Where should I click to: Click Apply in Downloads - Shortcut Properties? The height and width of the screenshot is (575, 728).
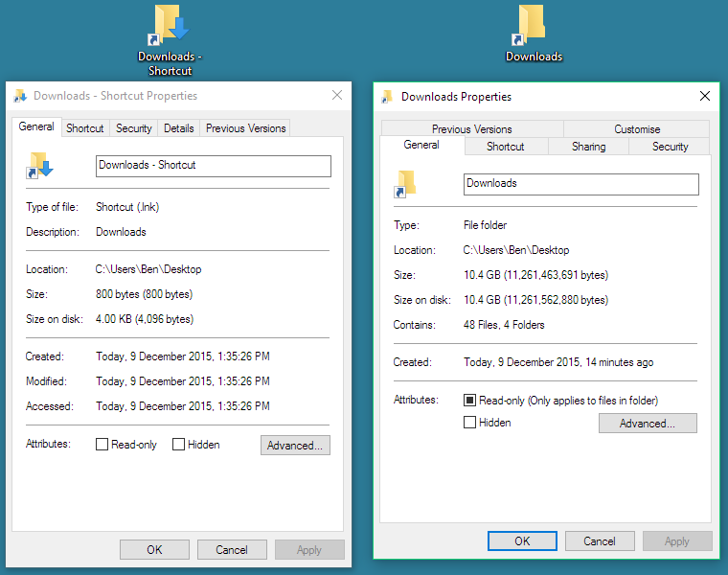309,549
